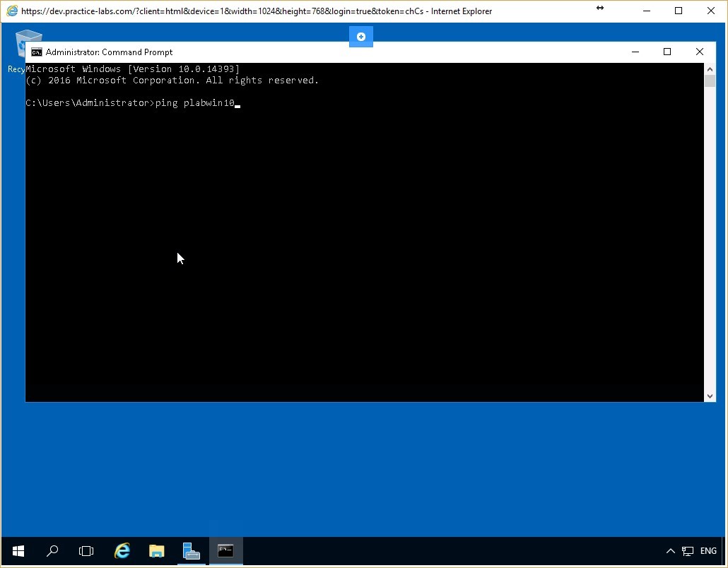728x568 pixels.
Task: Click the remote desktop viewer taskbar icon
Action: pyautogui.click(x=192, y=551)
